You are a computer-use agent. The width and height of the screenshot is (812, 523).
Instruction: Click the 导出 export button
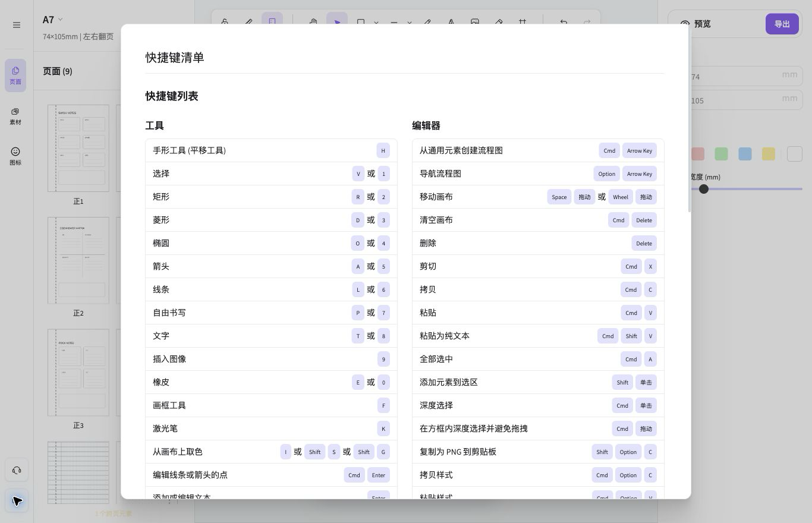(782, 24)
